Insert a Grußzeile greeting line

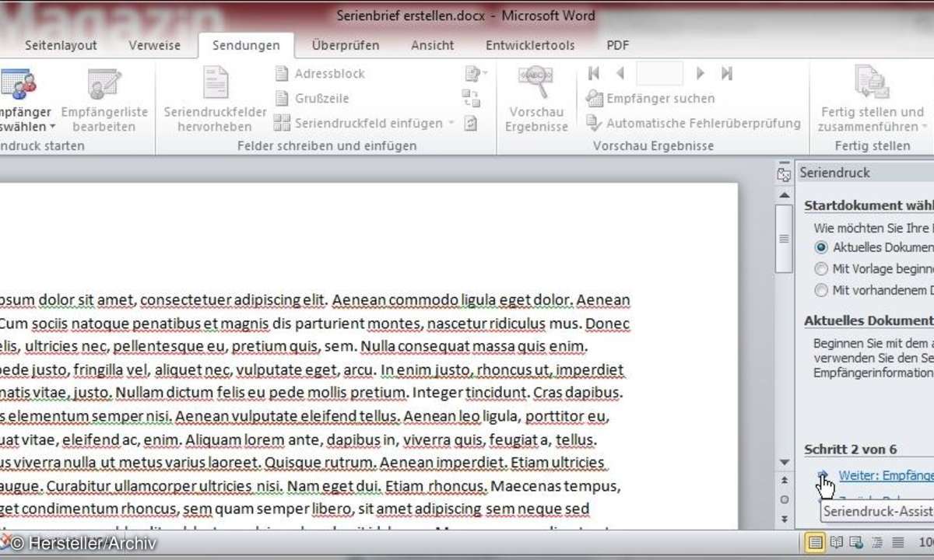point(312,99)
